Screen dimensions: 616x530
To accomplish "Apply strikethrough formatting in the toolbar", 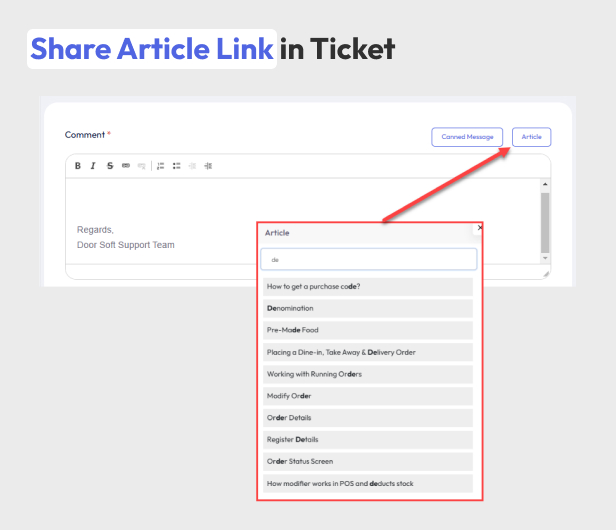I will coord(110,166).
